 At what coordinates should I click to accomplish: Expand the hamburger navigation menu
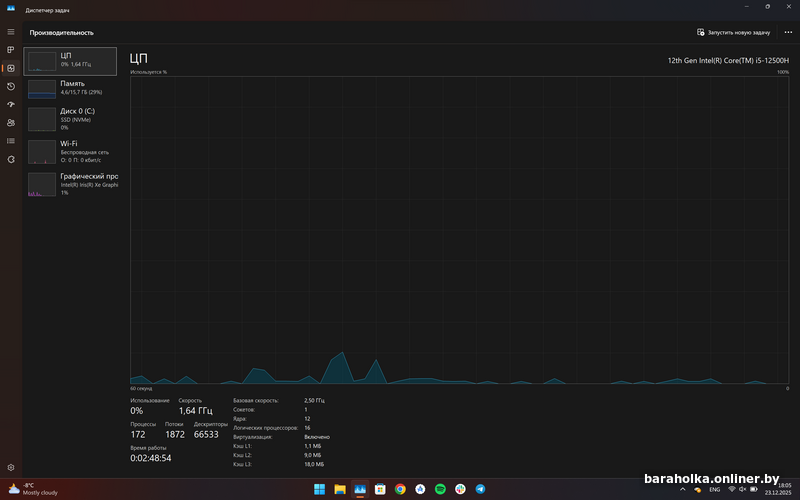[x=11, y=32]
